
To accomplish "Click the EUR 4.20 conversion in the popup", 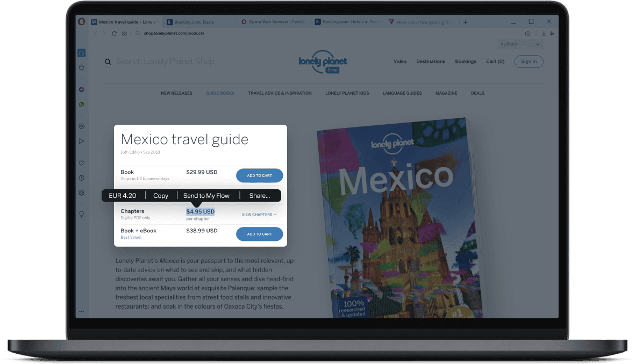I will click(122, 196).
